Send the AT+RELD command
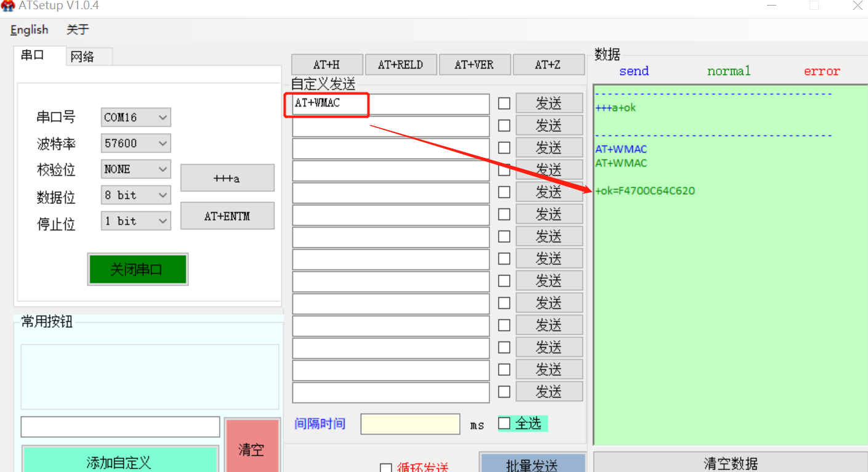 tap(401, 65)
